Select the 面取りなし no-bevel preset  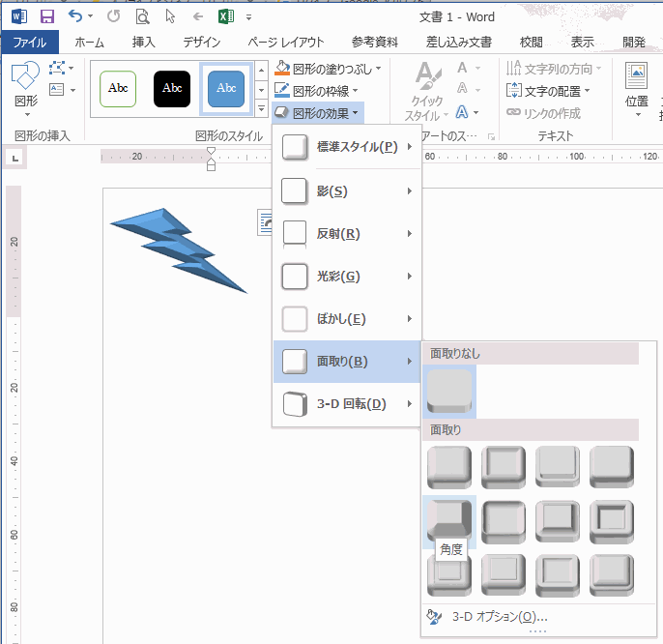click(449, 392)
